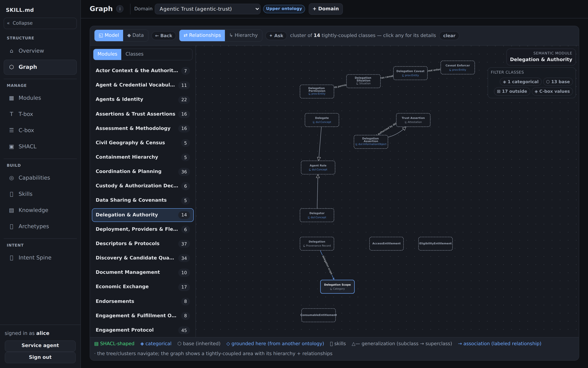This screenshot has width=588, height=368.
Task: Open the Ask assistant button
Action: point(276,36)
